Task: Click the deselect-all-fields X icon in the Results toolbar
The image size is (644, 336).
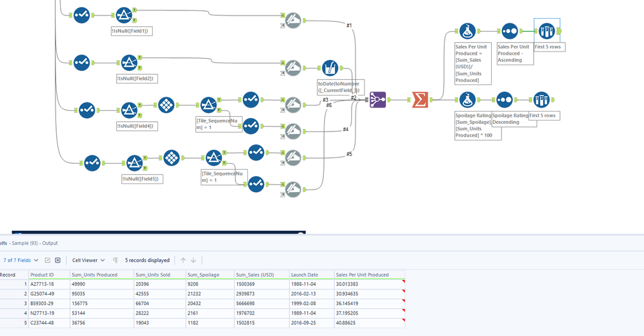Action: [58, 260]
